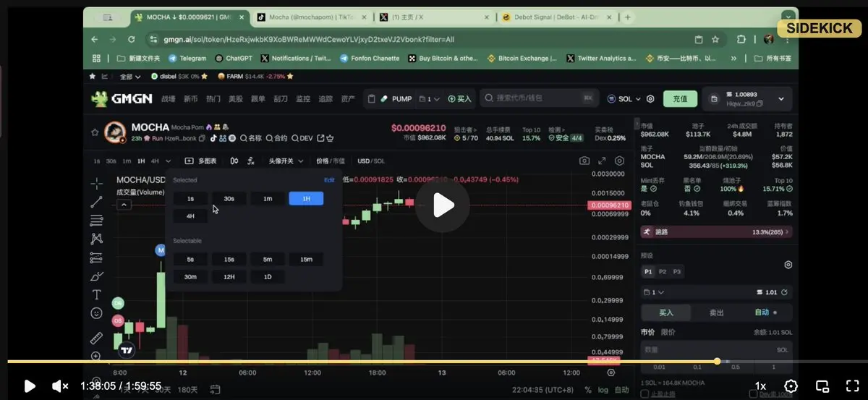Expand timeframe dropdown chevron next to 4H

169,161
